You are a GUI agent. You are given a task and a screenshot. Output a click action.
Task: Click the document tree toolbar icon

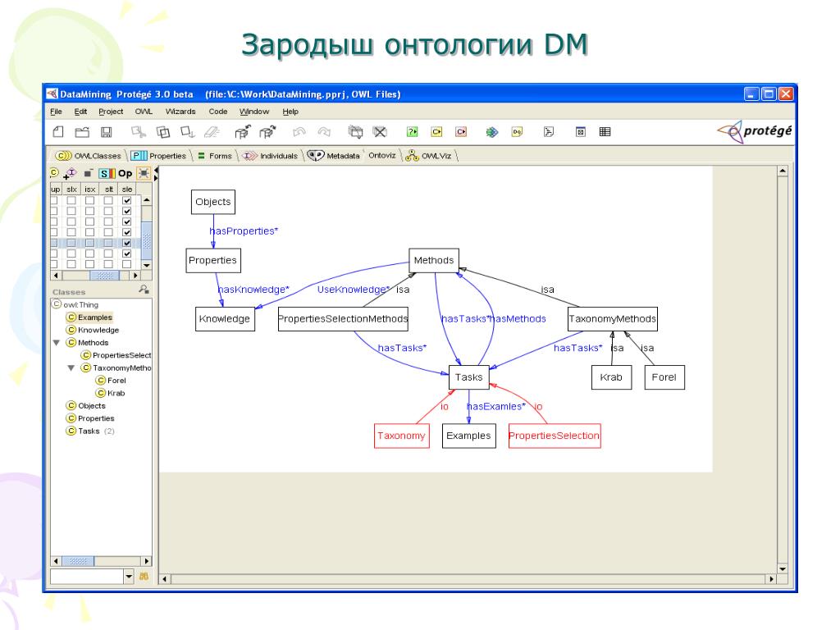(549, 132)
